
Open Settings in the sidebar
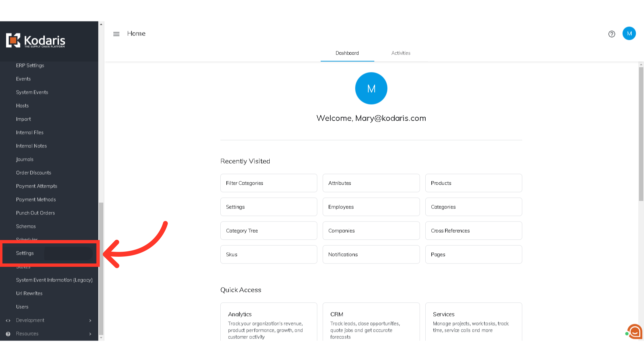(25, 253)
